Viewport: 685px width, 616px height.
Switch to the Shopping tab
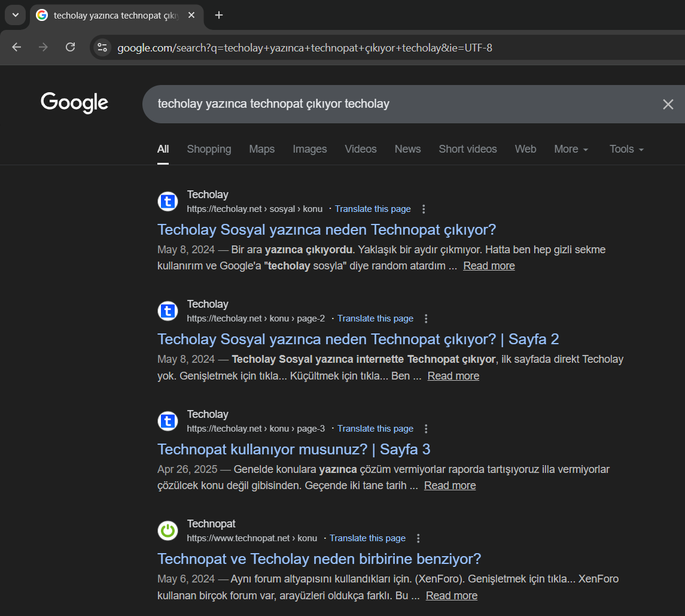pyautogui.click(x=209, y=149)
